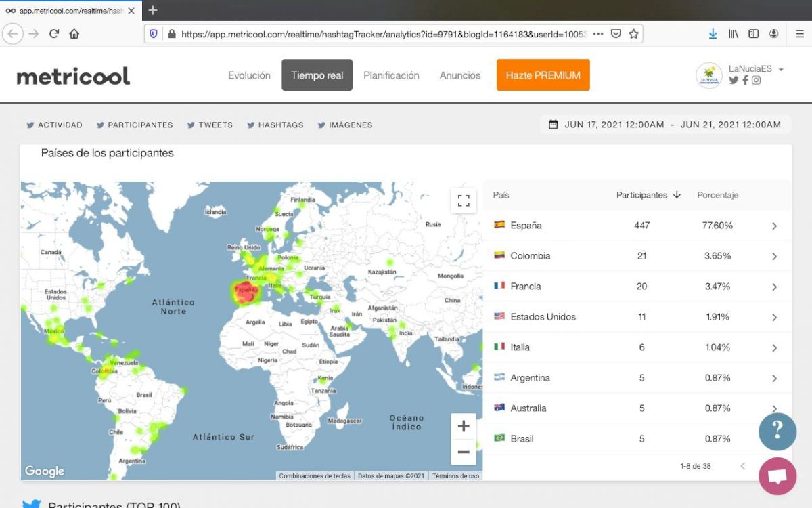
Task: Go to previous table page
Action: coord(742,466)
